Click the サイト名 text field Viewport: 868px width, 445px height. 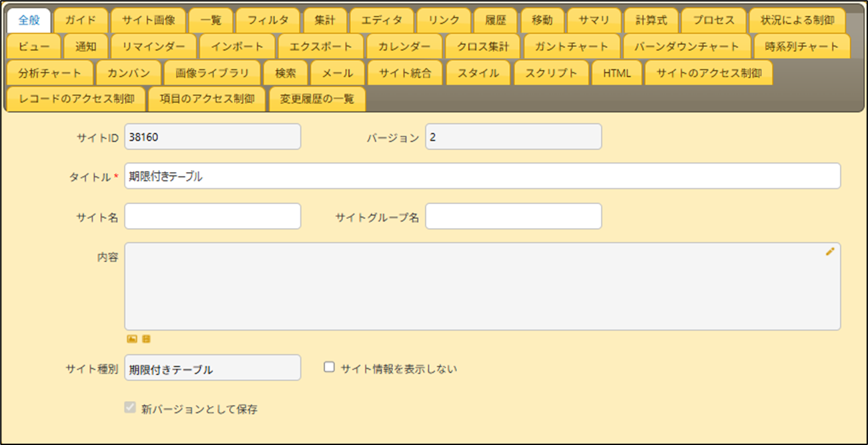coord(212,216)
